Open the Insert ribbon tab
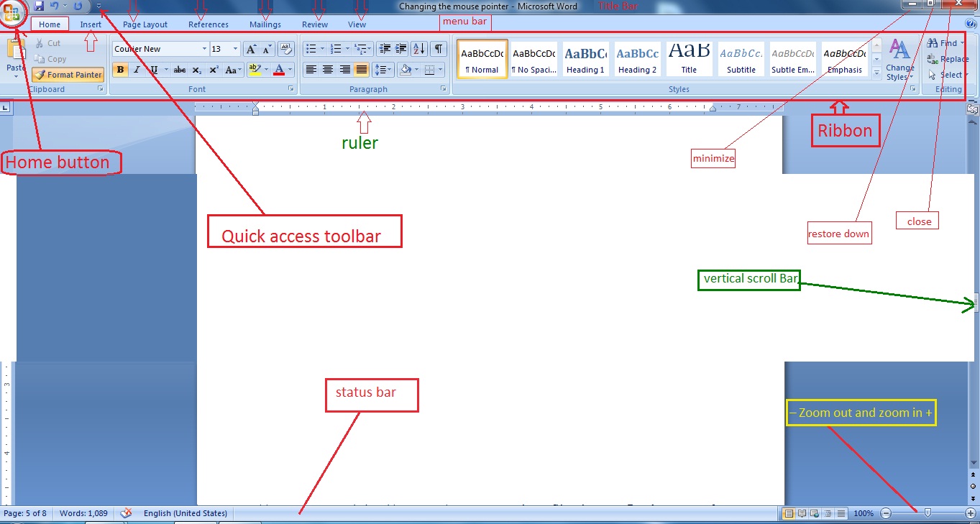 91,24
